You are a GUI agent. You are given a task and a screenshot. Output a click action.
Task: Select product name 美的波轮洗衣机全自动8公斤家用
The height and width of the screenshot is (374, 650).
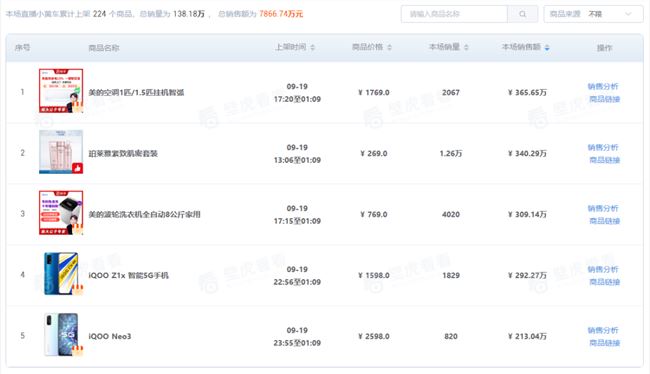[x=144, y=214]
